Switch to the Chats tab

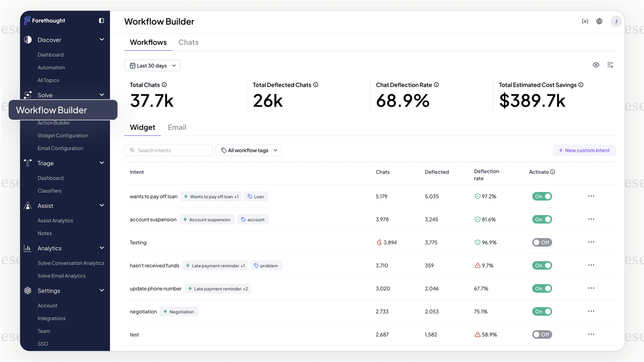(188, 42)
